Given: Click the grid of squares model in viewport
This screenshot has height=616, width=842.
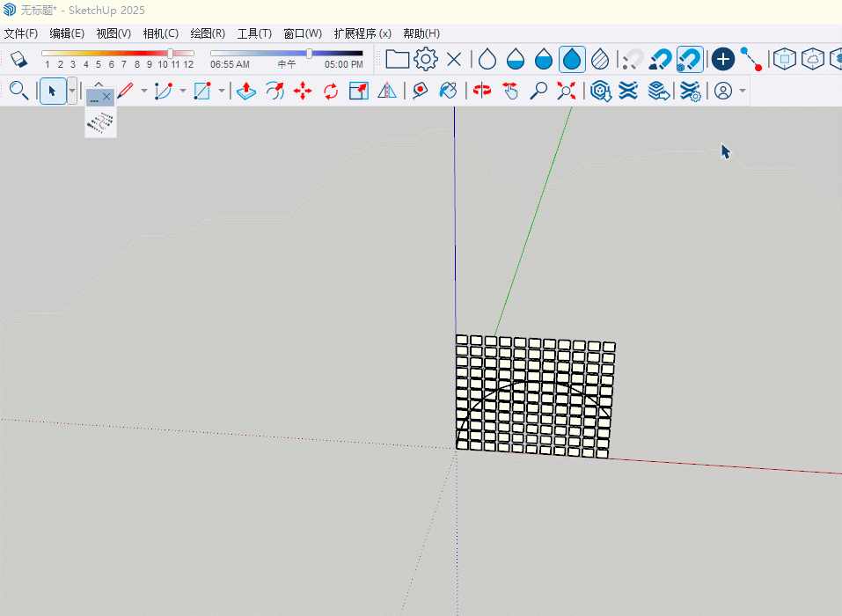Looking at the screenshot, I should click(536, 397).
